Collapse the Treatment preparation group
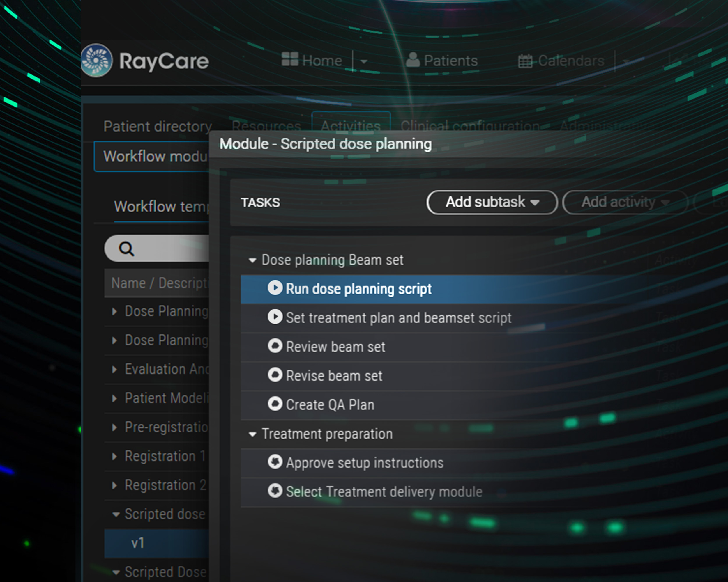The image size is (728, 582). click(252, 434)
